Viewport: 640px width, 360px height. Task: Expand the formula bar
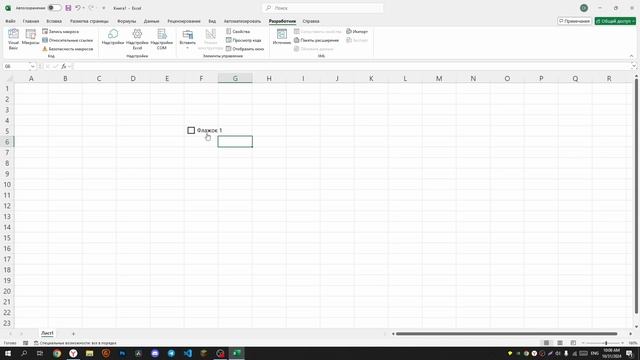(633, 66)
